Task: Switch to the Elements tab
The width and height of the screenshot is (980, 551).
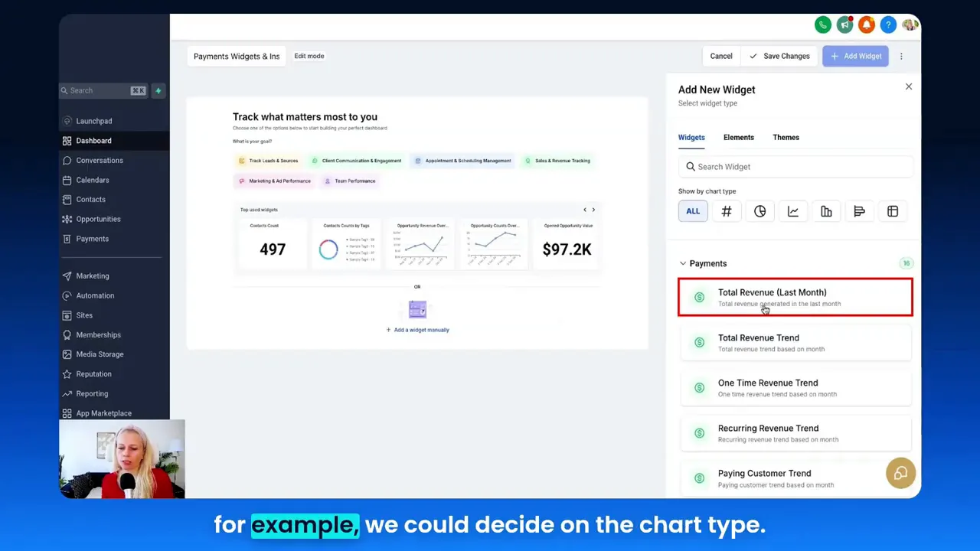Action: pos(739,138)
